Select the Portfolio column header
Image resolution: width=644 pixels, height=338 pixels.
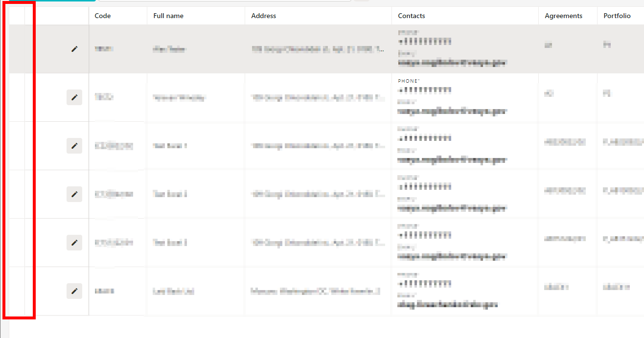click(x=617, y=16)
